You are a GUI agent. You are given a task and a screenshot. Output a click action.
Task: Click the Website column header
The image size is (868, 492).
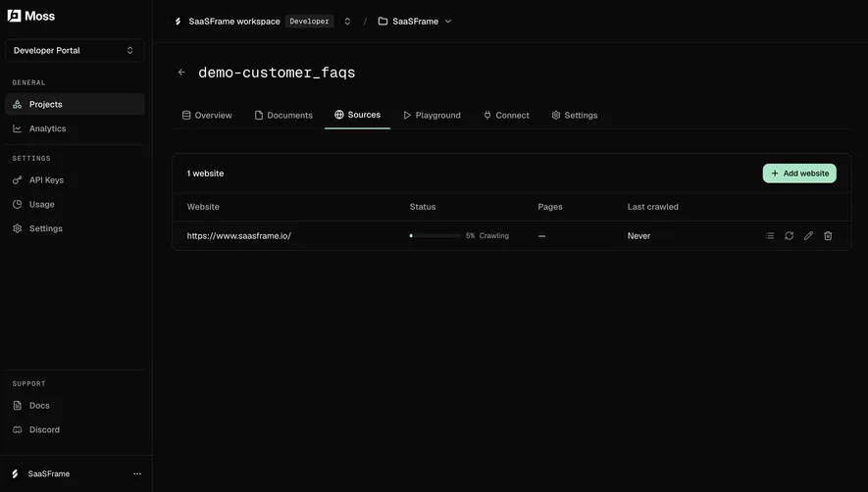click(x=203, y=207)
